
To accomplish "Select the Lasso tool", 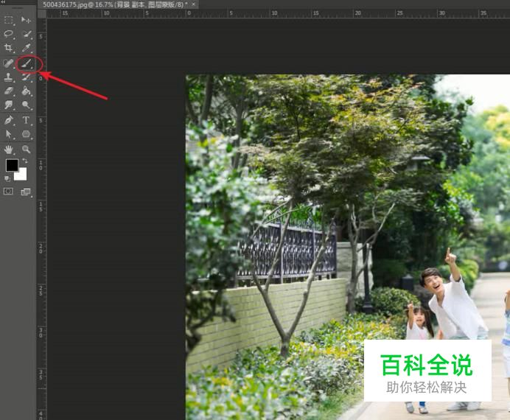I will click(8, 34).
